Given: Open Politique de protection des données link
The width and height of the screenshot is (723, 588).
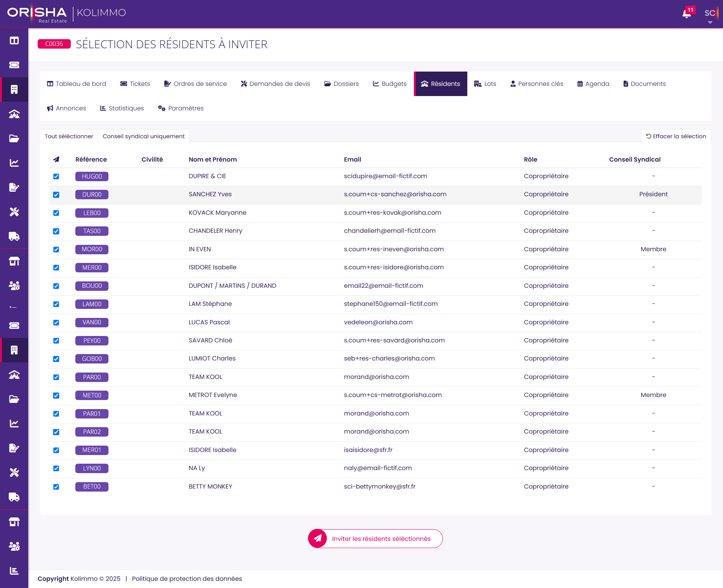Looking at the screenshot, I should coord(187,579).
